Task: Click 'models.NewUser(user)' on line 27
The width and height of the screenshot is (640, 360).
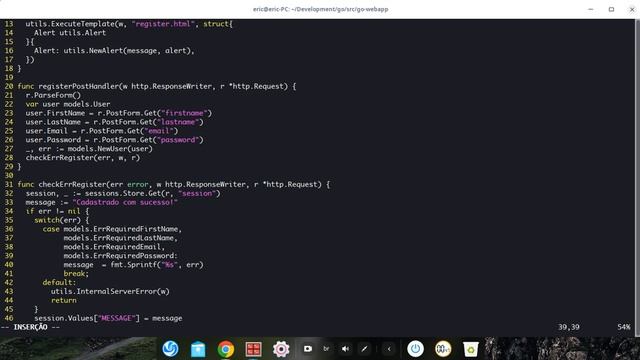Action: [110, 149]
